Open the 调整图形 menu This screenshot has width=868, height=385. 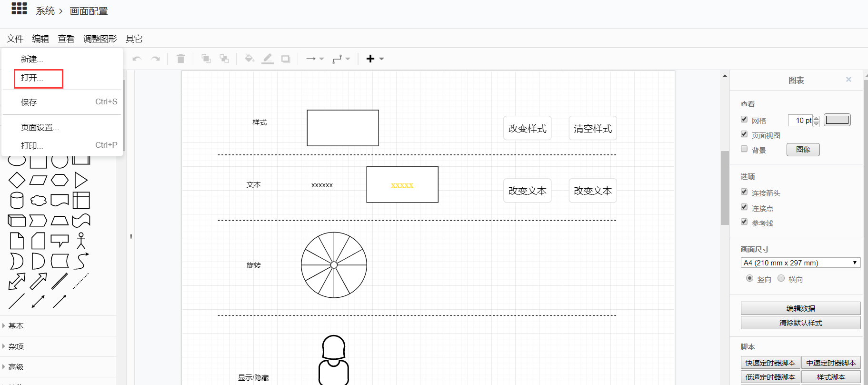click(100, 39)
